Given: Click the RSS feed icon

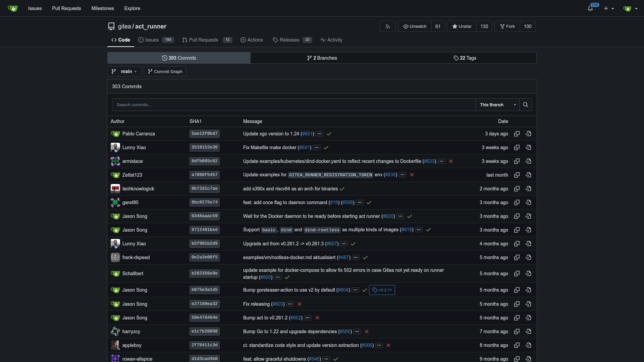Looking at the screenshot, I should pyautogui.click(x=387, y=26).
